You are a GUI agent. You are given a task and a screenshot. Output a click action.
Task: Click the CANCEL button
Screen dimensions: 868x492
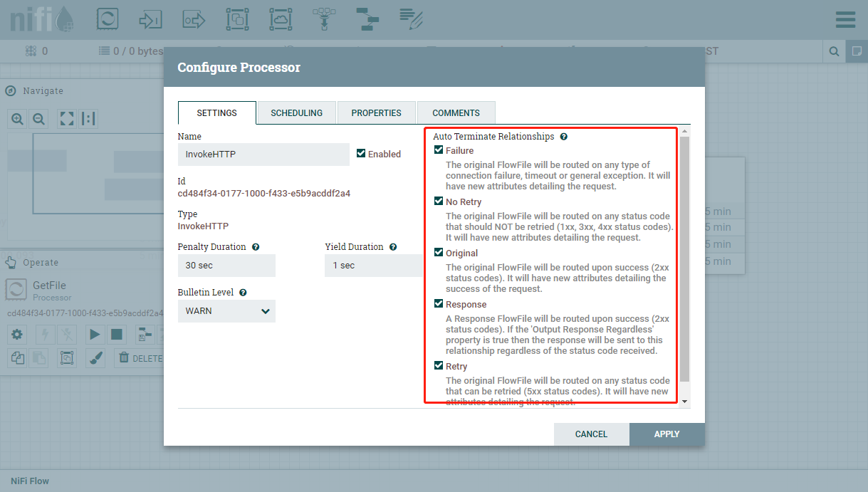pos(592,434)
